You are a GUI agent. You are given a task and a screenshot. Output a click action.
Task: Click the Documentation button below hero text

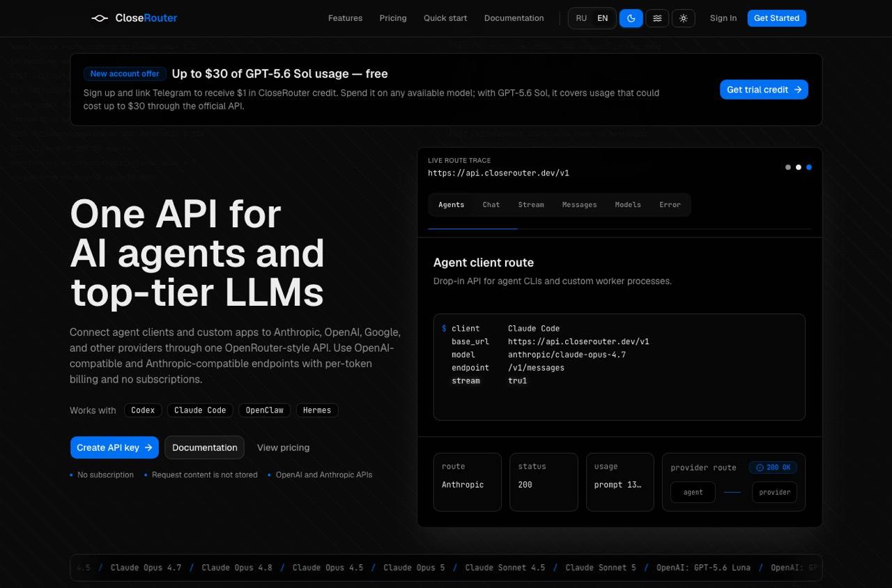(x=205, y=447)
